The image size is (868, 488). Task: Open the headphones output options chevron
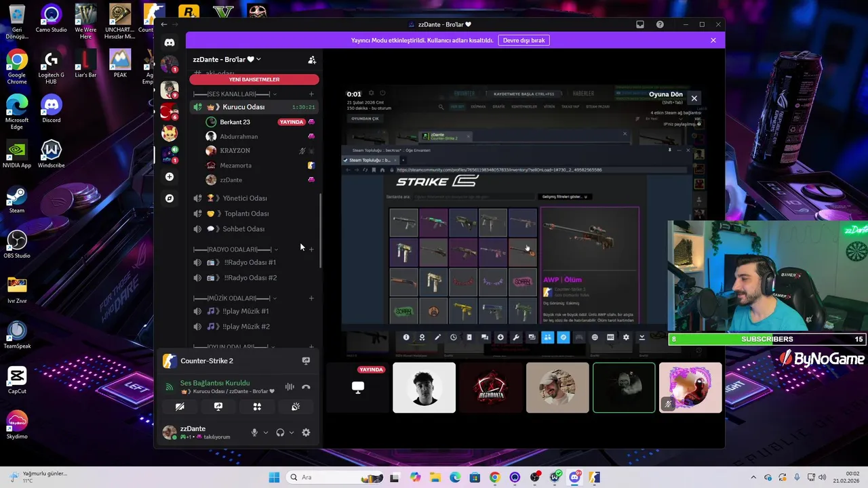tap(292, 432)
